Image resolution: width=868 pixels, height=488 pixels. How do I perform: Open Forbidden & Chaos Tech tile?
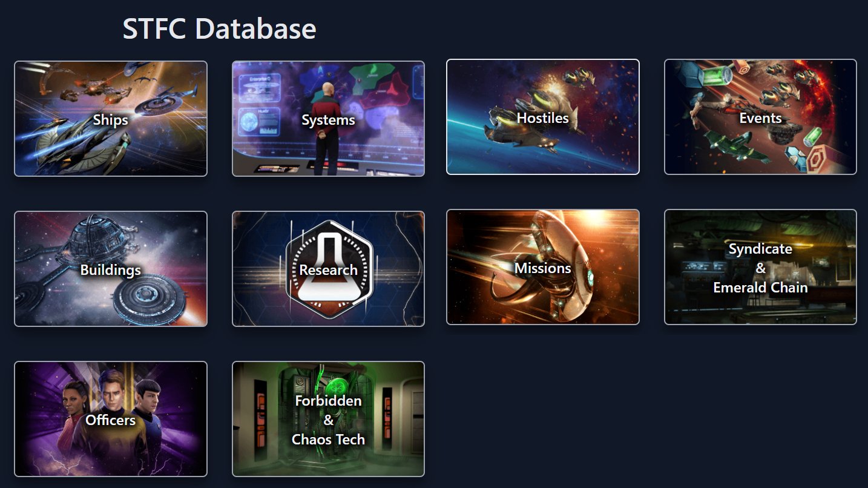[328, 419]
